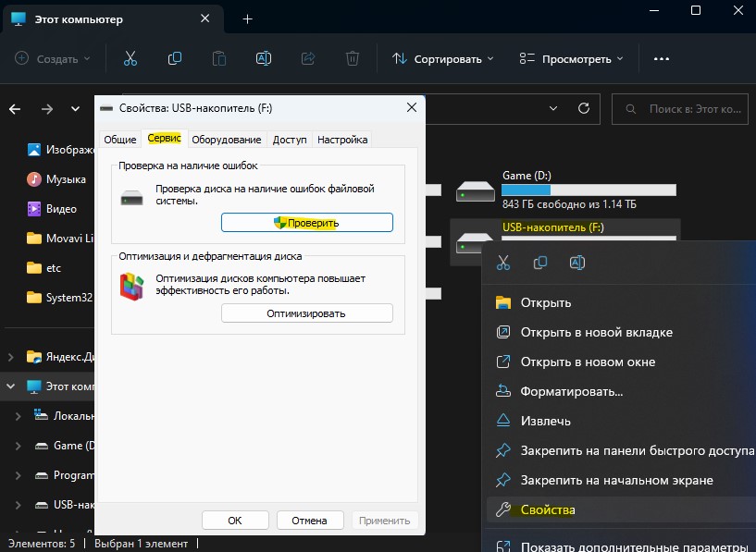Refresh the Explorer view
Image resolution: width=756 pixels, height=552 pixels.
click(584, 108)
